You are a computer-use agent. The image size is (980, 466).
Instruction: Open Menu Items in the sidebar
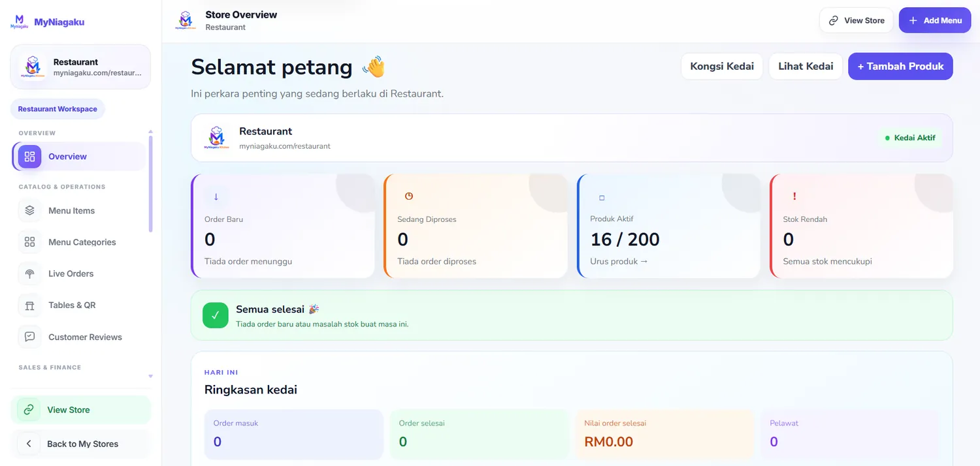point(80,211)
